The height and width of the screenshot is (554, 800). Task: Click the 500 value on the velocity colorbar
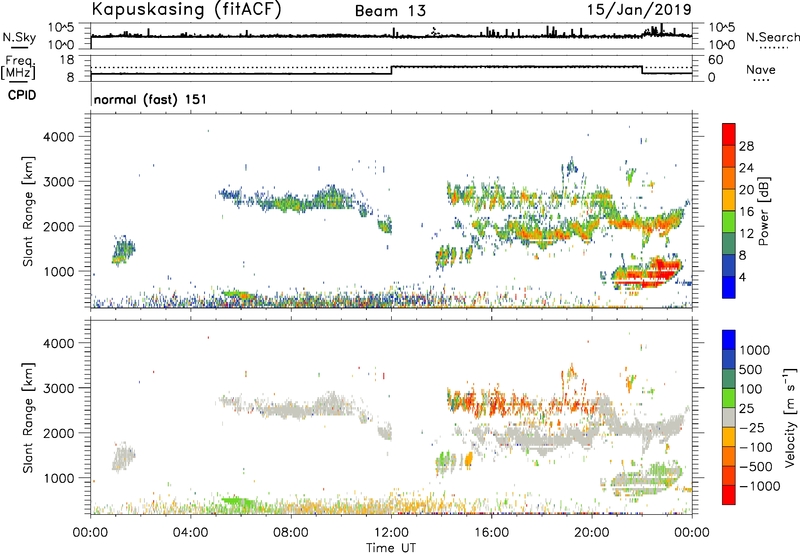coord(751,369)
